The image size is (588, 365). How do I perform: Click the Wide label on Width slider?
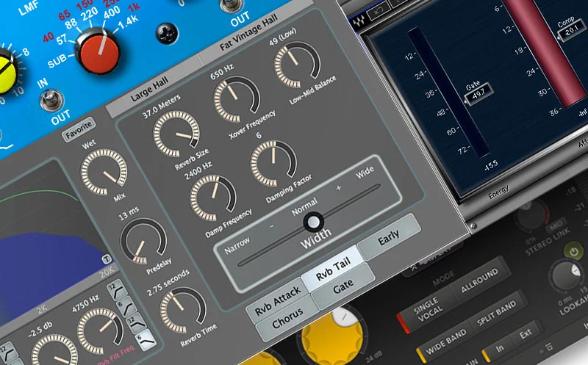coord(365,173)
